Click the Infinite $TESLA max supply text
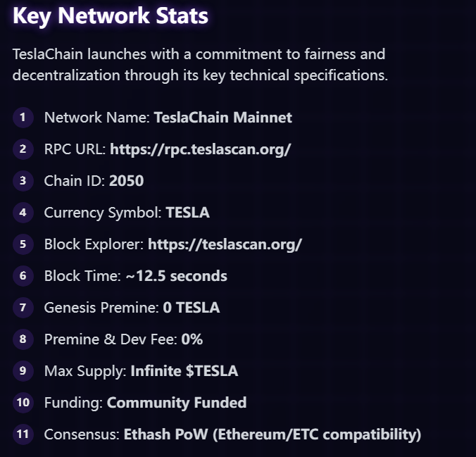The image size is (476, 457). click(x=184, y=371)
